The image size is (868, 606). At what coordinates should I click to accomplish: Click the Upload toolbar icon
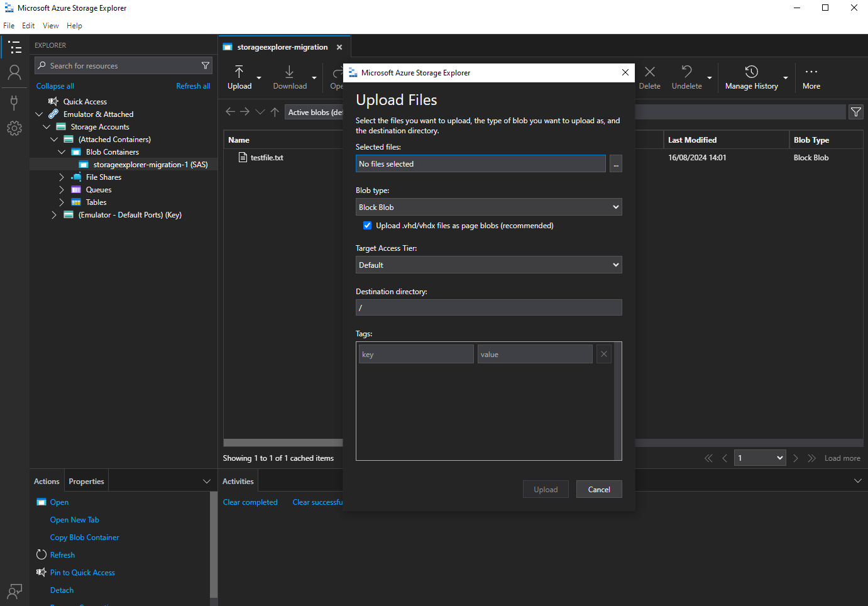239,77
